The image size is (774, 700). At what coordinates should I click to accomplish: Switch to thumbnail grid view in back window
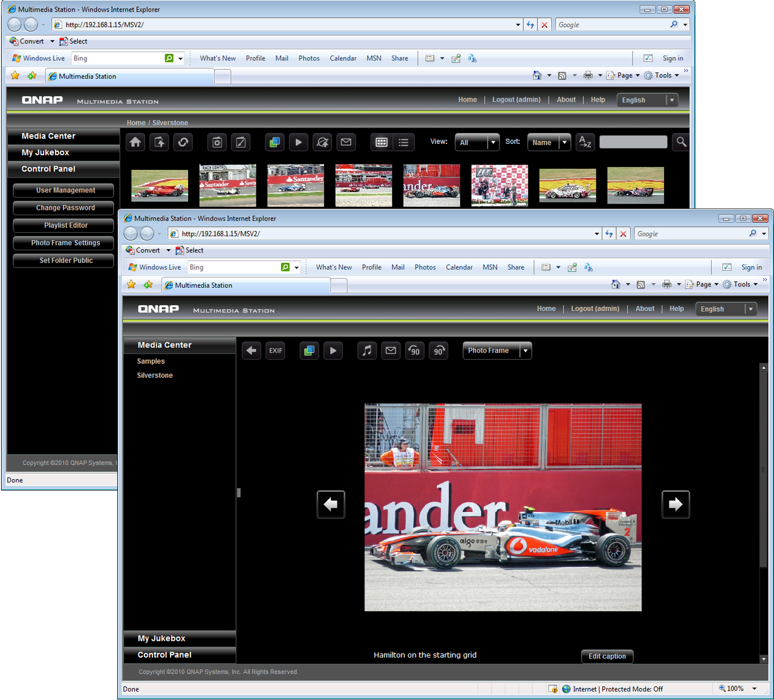pos(381,142)
